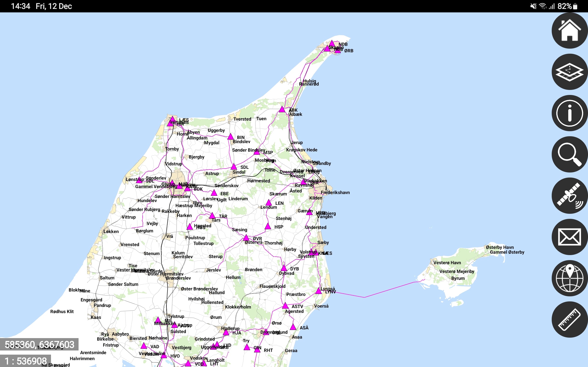This screenshot has width=588, height=367.
Task: Select the ruler measure tool
Action: click(x=569, y=320)
